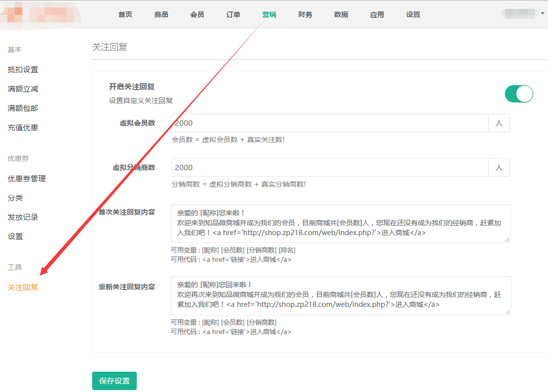Select the 财务 menu tab
The image size is (548, 392).
tap(305, 14)
